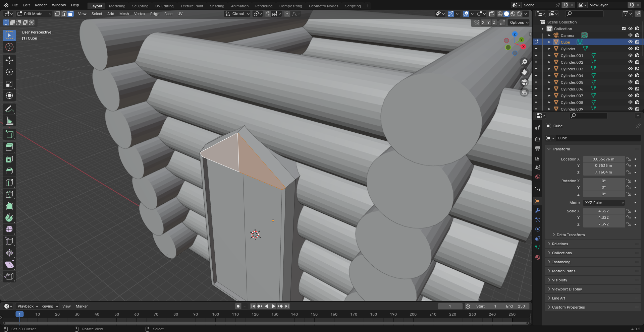This screenshot has width=644, height=332.
Task: Hide the Camera object in outliner
Action: click(630, 36)
